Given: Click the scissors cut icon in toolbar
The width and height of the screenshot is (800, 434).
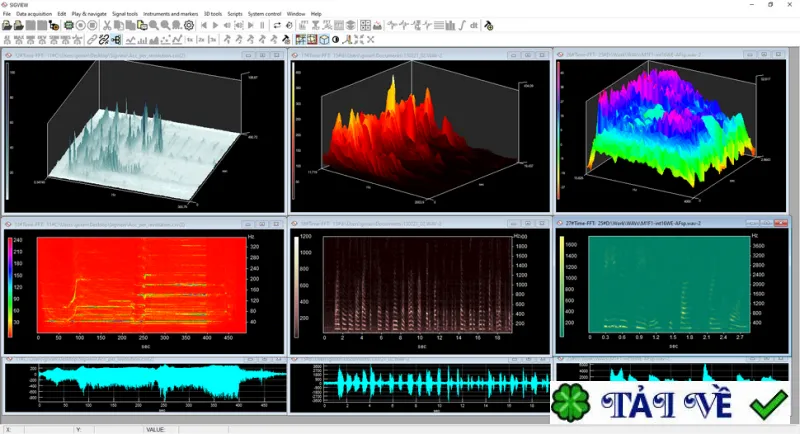Looking at the screenshot, I should (107, 25).
